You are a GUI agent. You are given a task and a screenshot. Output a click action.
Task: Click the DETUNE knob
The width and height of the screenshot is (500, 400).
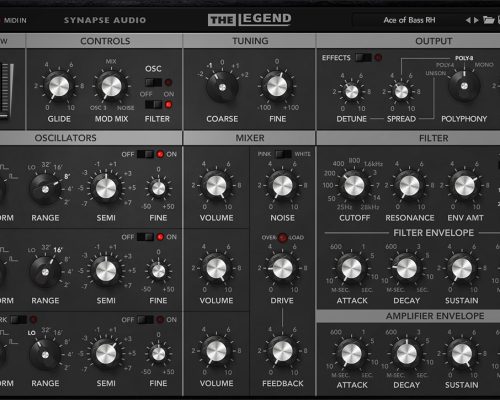[x=351, y=92]
